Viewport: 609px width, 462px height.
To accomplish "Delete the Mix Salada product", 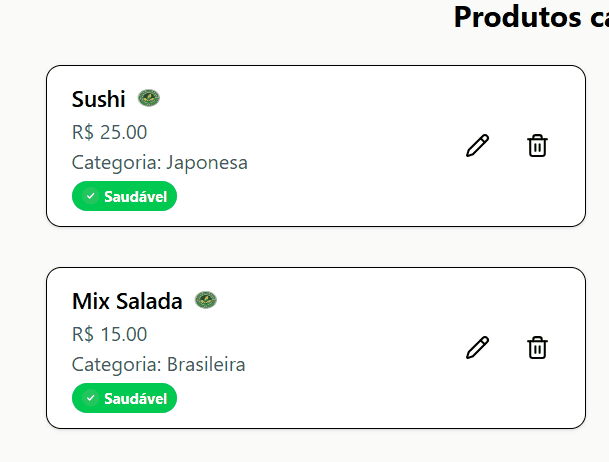I will pyautogui.click(x=538, y=347).
